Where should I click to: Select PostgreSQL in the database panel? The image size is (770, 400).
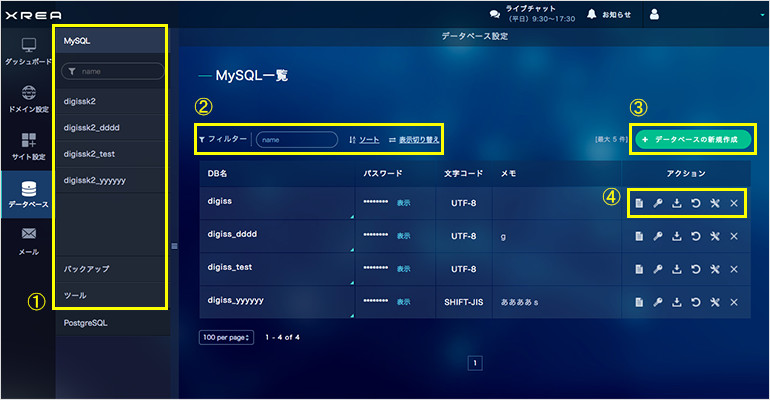point(85,323)
